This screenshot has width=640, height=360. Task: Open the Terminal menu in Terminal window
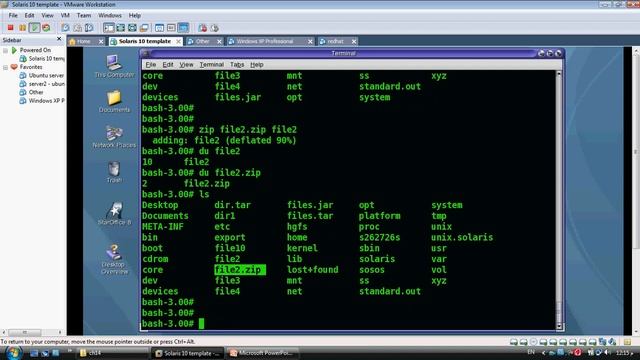coord(211,65)
